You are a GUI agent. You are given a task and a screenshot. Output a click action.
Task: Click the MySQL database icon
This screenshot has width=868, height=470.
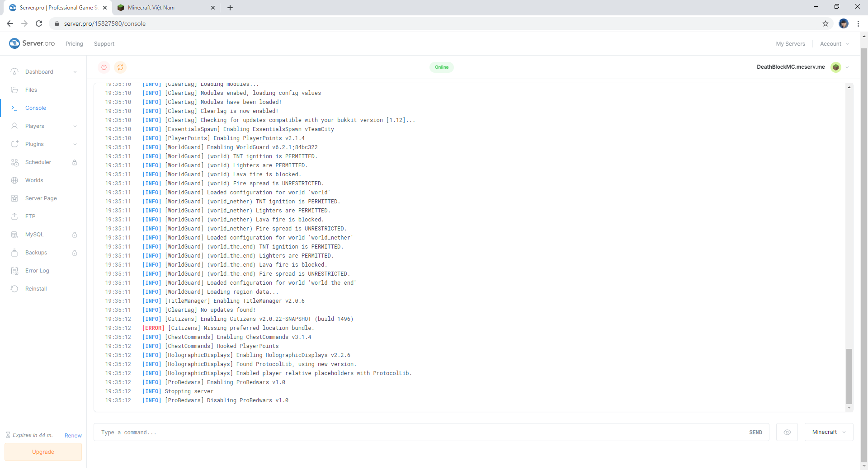14,235
